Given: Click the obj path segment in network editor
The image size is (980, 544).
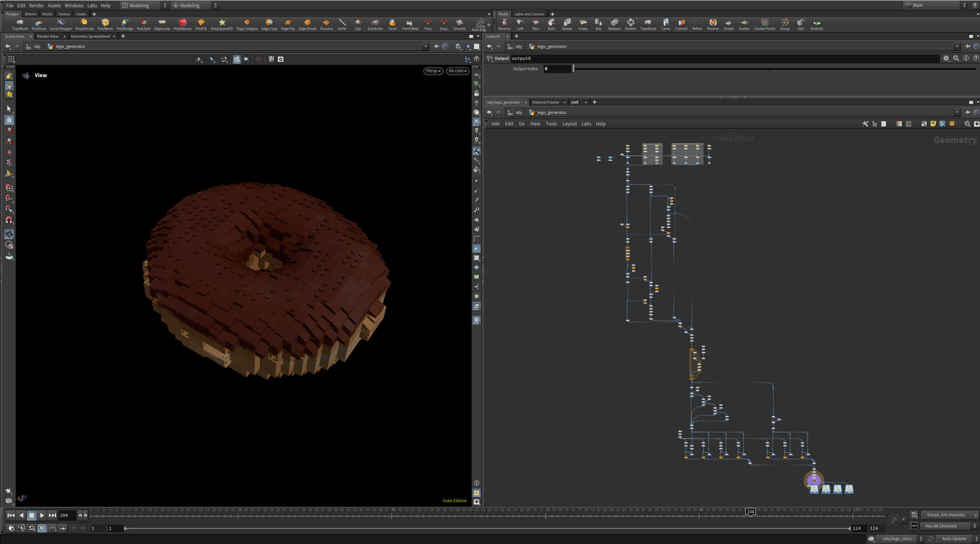Looking at the screenshot, I should click(518, 112).
